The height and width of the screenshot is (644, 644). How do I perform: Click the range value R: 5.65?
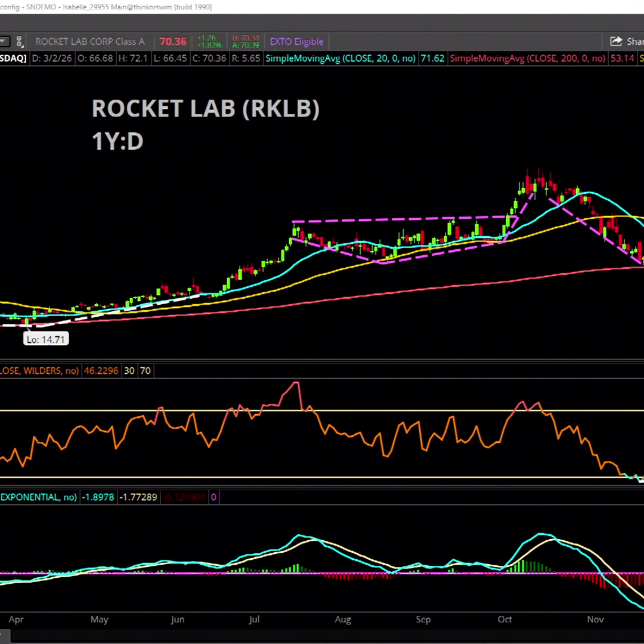(x=246, y=58)
